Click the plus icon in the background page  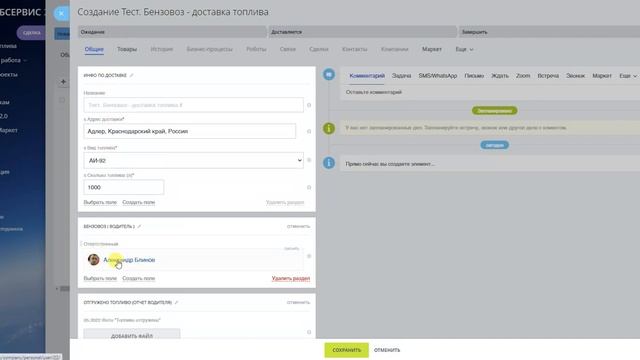pyautogui.click(x=63, y=82)
